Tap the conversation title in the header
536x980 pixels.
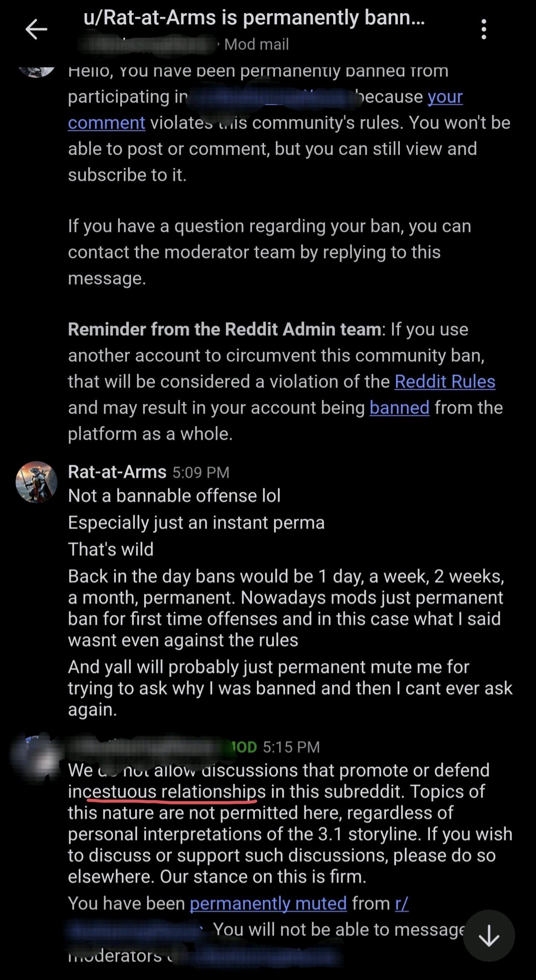(254, 18)
